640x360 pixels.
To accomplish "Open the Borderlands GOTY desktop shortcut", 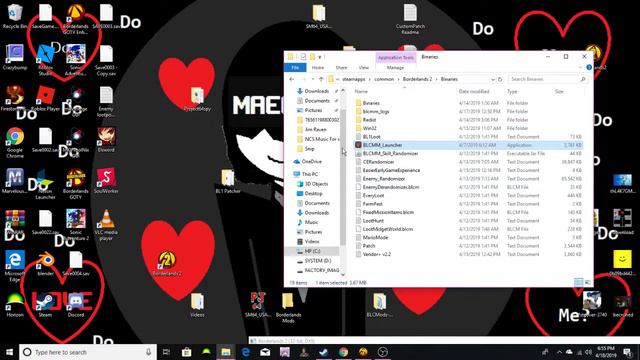I will (76, 184).
